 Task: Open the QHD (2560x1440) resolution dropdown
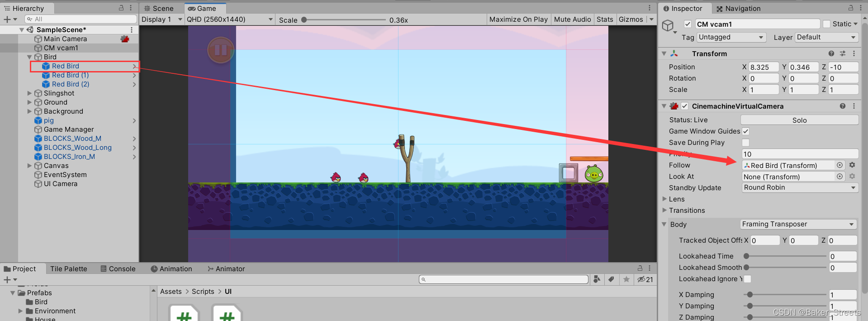click(x=230, y=19)
